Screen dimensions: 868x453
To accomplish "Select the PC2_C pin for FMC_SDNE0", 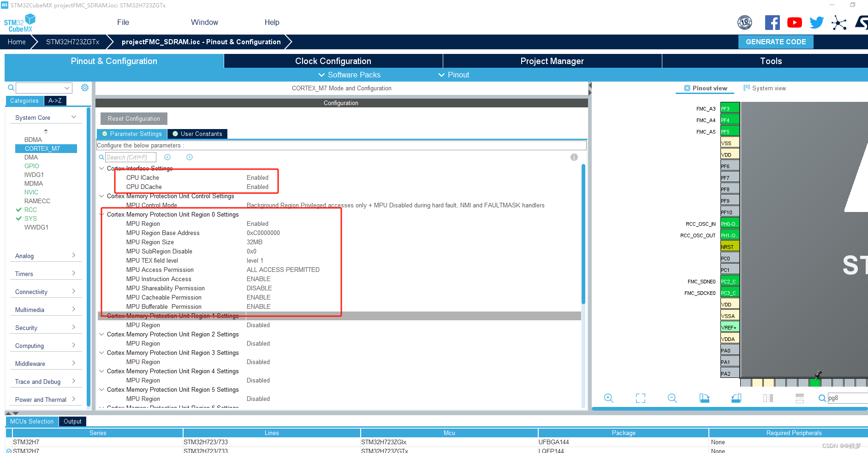I will [730, 281].
